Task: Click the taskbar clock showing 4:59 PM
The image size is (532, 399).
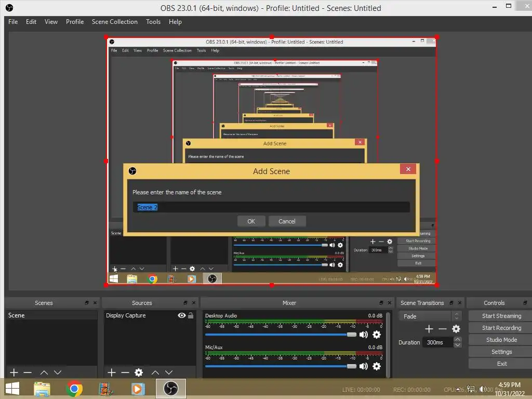Action: [x=509, y=389]
